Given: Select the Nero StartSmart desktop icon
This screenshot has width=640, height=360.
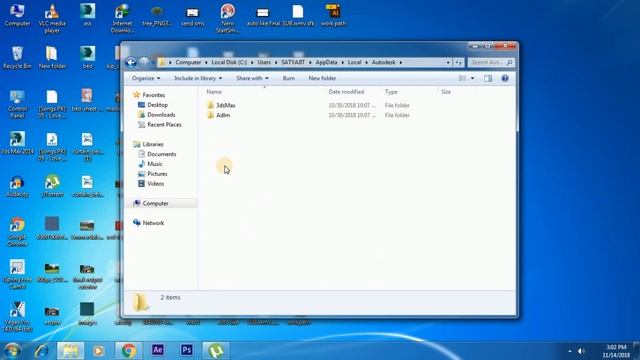Looking at the screenshot, I should 227,18.
